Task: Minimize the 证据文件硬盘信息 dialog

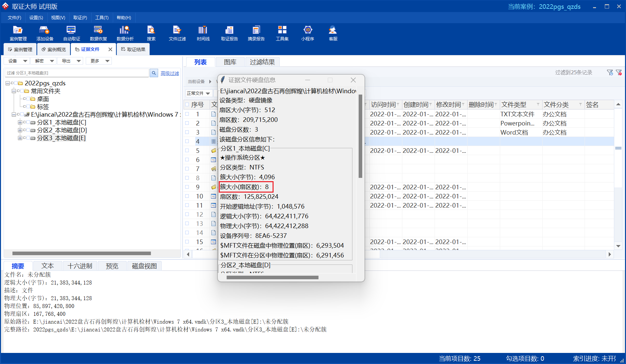Action: click(307, 80)
